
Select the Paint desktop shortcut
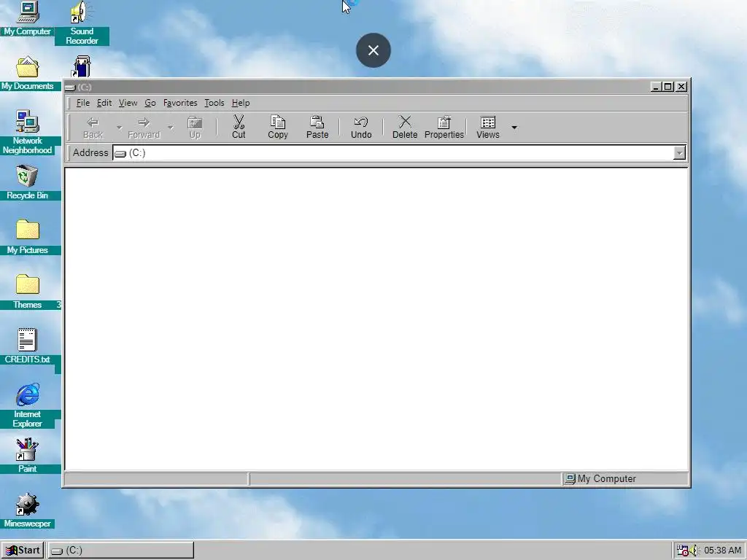27,456
